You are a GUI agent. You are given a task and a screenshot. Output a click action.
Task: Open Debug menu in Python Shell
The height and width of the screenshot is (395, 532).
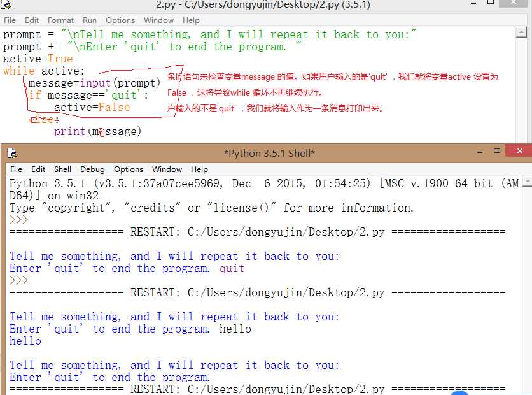(x=92, y=169)
